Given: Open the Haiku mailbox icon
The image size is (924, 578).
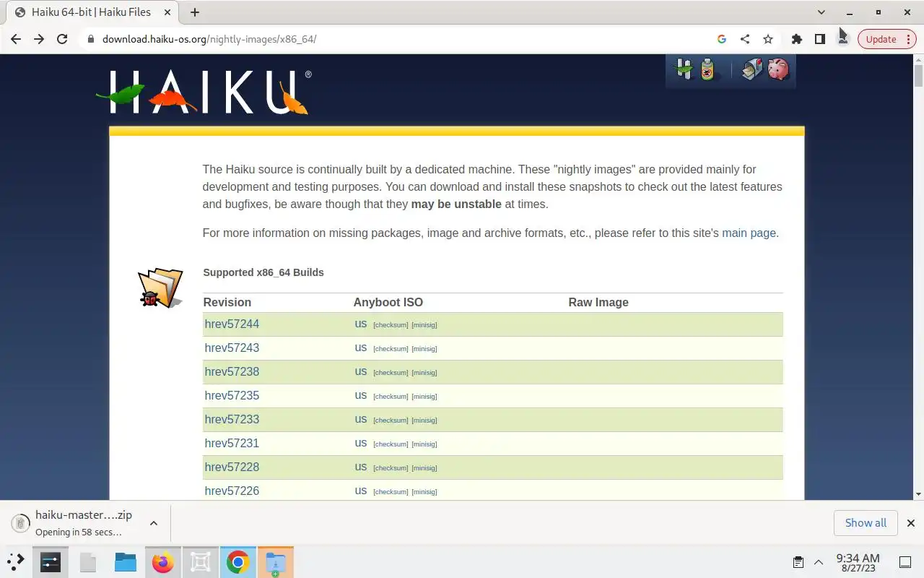Looking at the screenshot, I should click(752, 69).
